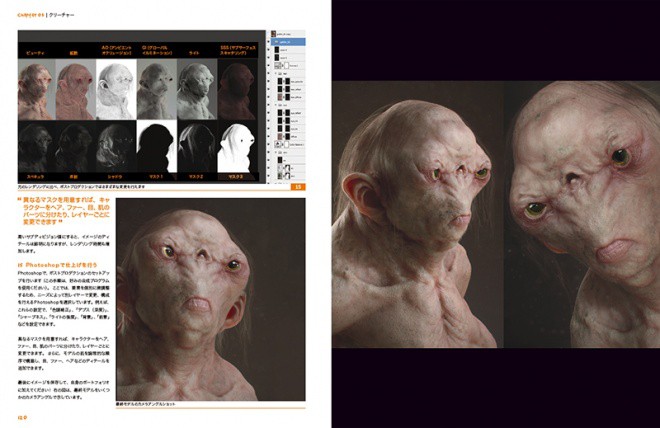Collapse the lowest visible layer group folder
This screenshot has width=660, height=428.
point(276,152)
